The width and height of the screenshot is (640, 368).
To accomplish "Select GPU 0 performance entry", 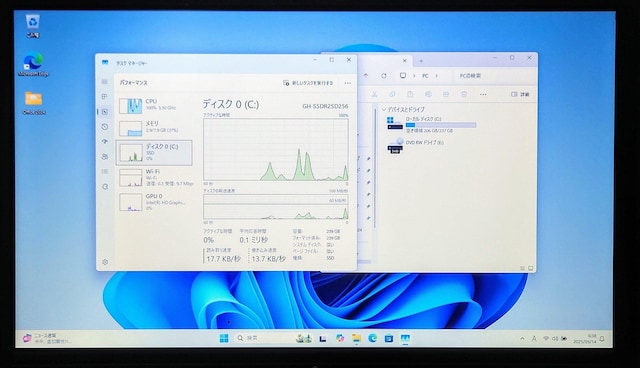I will [x=154, y=202].
